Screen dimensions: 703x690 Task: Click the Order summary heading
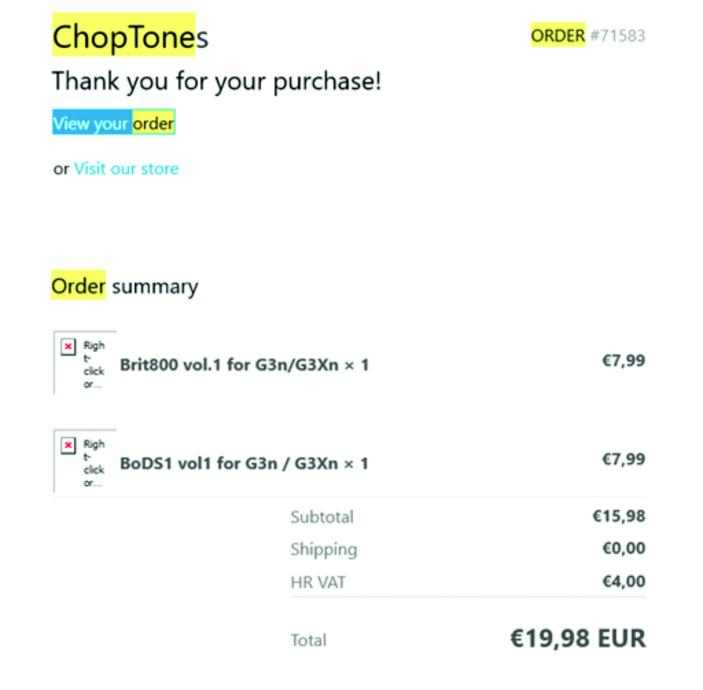[125, 287]
